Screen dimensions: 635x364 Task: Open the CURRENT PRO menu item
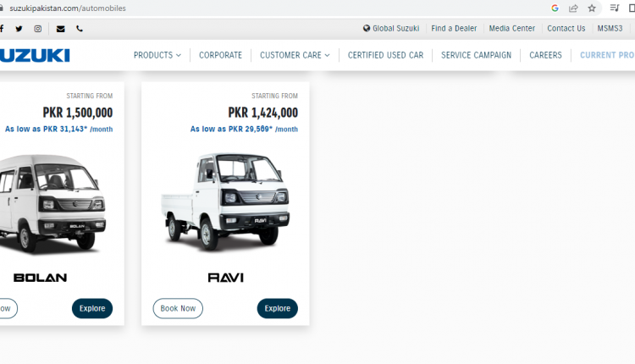click(607, 55)
